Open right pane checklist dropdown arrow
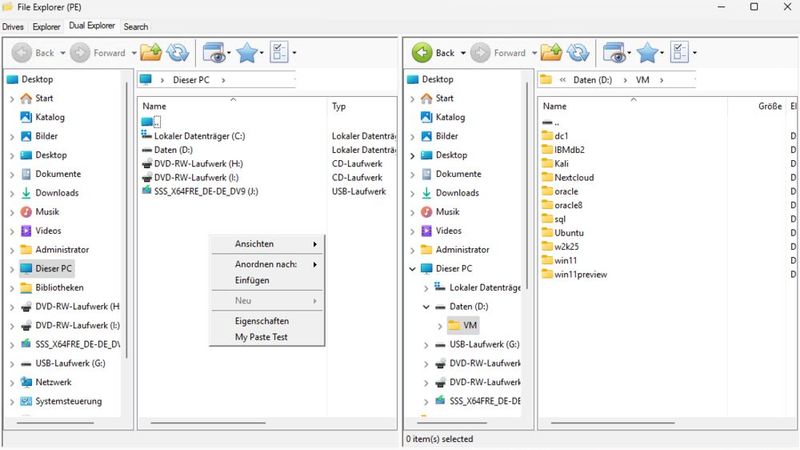This screenshot has width=800, height=450. (694, 53)
